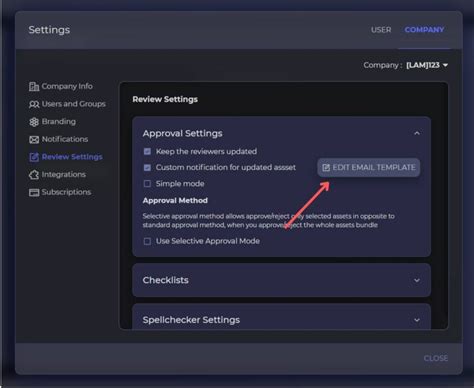Enable Use Selective Approval Mode
Screen dimensions: 474x388
[x=147, y=241]
